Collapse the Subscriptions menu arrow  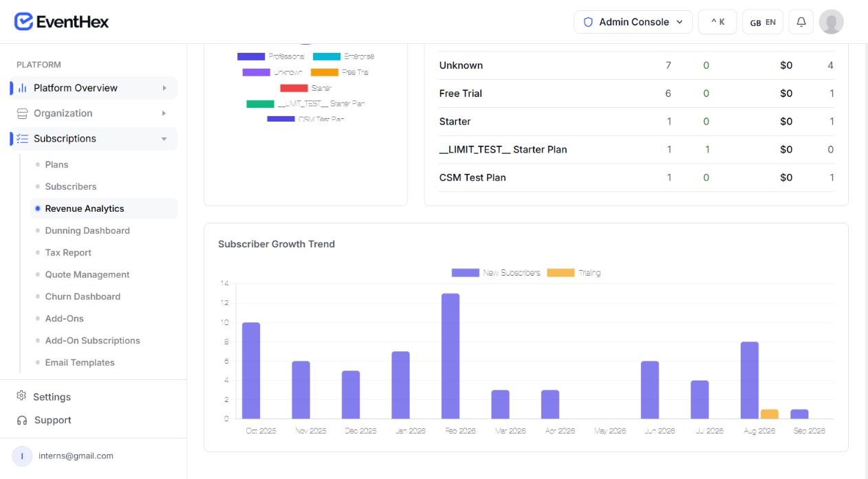click(164, 139)
